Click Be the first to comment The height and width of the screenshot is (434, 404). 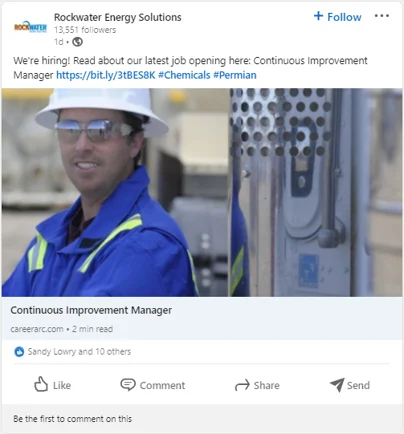[x=72, y=419]
